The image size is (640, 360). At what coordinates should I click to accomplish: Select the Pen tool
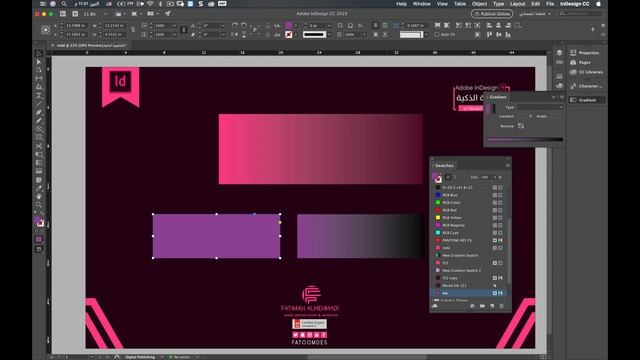[39, 112]
